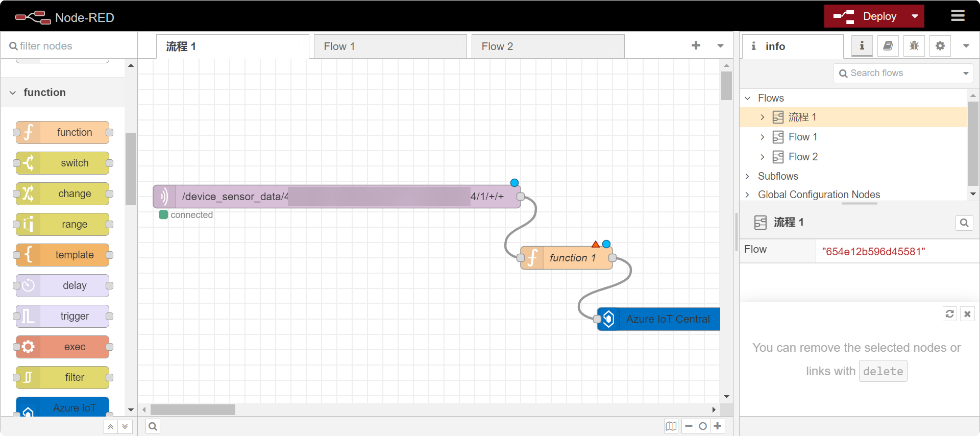Click the function 1 node output port
The height and width of the screenshot is (436, 980).
[x=612, y=258]
